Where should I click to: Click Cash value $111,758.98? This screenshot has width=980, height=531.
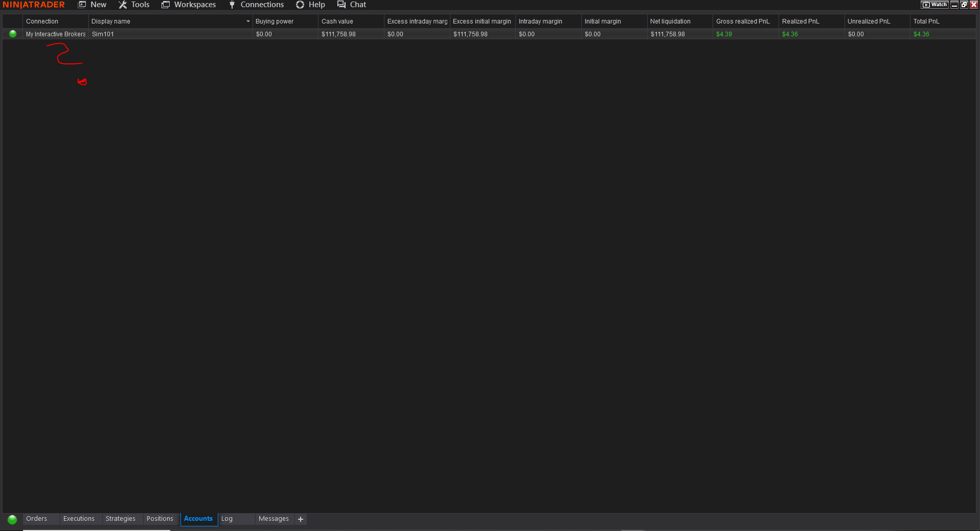[338, 34]
